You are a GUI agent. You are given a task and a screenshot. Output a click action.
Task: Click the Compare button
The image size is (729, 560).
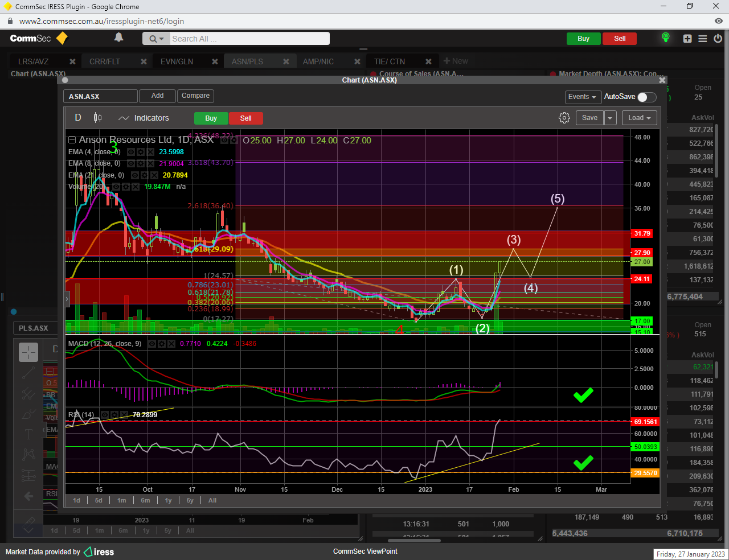pyautogui.click(x=195, y=96)
